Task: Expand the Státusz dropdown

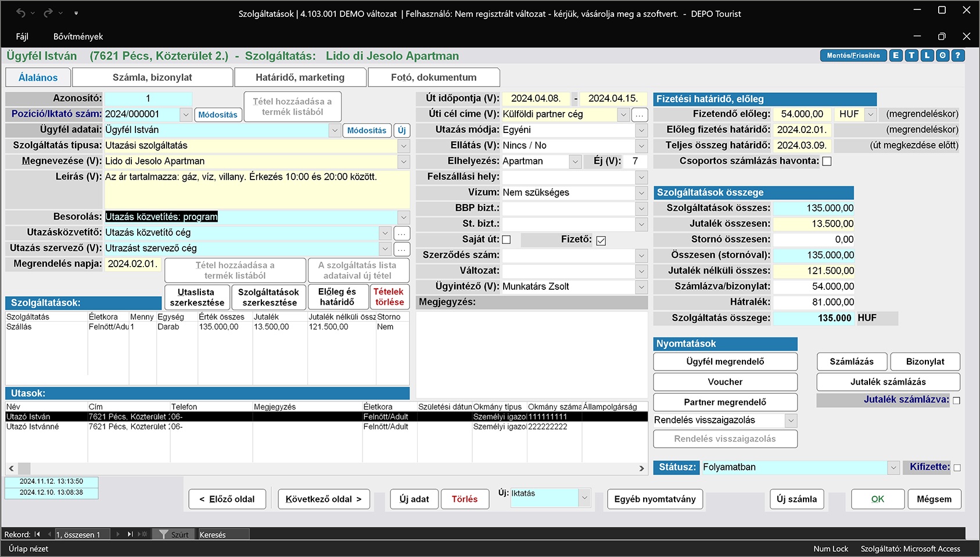Action: pos(893,468)
